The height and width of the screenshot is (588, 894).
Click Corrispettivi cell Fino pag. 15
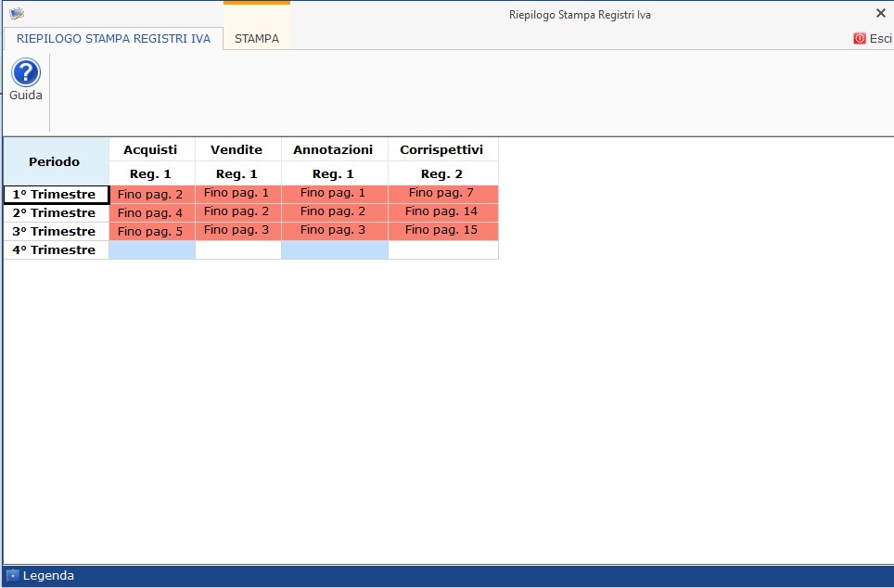pos(442,230)
